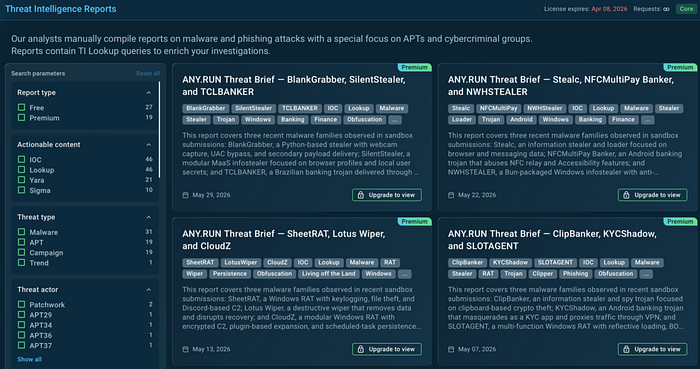Click Upgrade to view on ClipBanker report
Viewport: 700px width, 369px height.
pos(652,349)
